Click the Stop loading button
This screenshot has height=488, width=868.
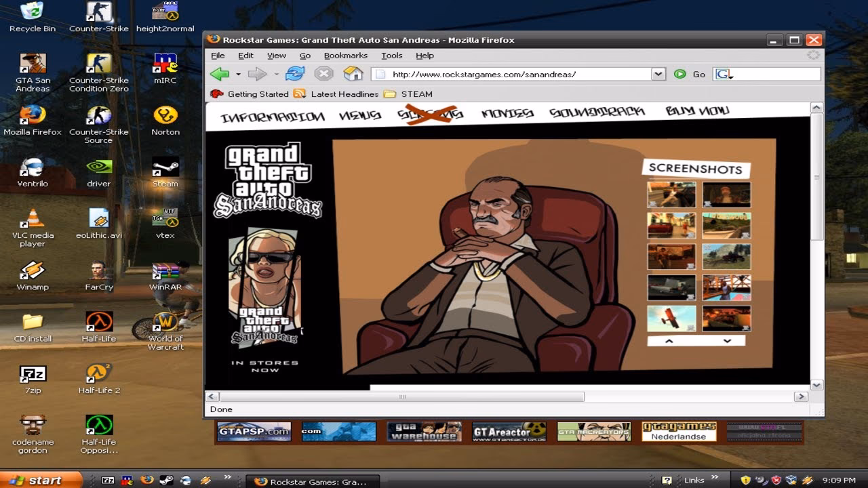pos(323,74)
